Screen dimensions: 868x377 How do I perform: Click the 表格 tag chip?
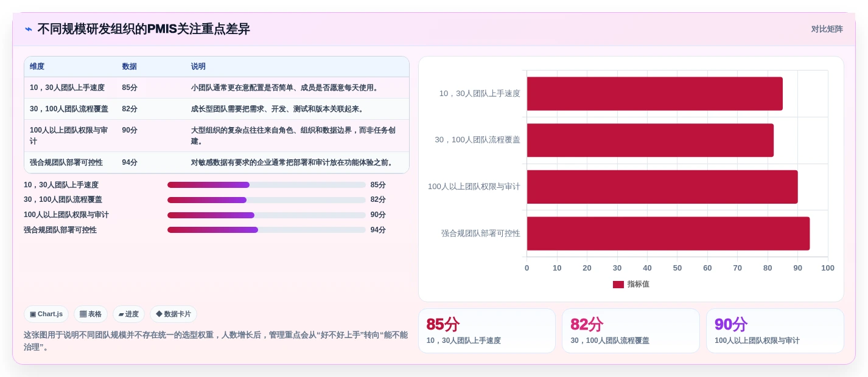pyautogui.click(x=91, y=314)
